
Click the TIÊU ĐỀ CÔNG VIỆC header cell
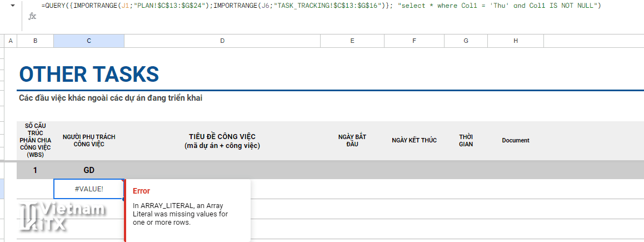(222, 141)
